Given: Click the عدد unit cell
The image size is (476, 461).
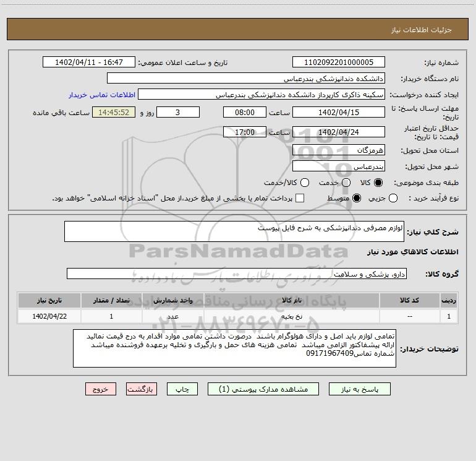Looking at the screenshot, I should coord(172,317).
